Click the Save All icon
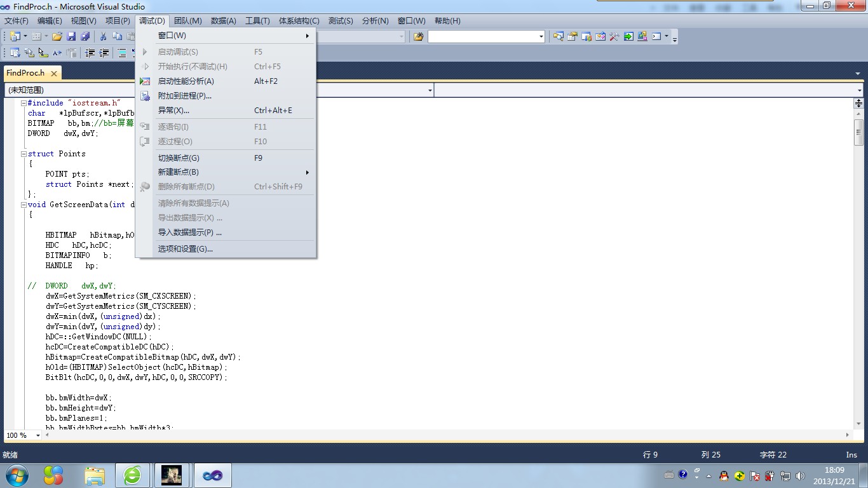Screen dimensions: 868x488 [x=85, y=36]
